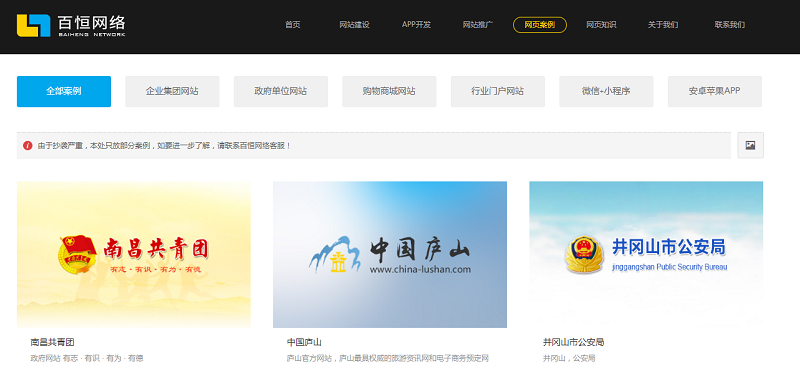Filter by 行业门户网站
800x374 pixels.
(497, 91)
